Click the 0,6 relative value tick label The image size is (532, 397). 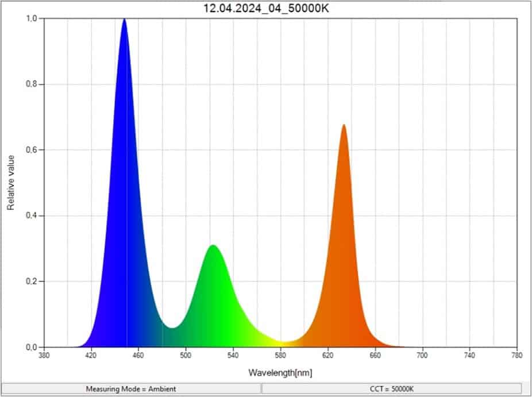(32, 150)
